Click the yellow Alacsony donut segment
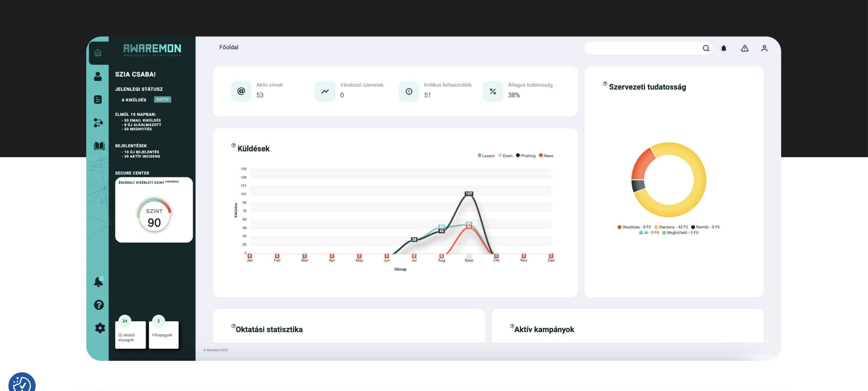The width and height of the screenshot is (868, 391). point(699,180)
